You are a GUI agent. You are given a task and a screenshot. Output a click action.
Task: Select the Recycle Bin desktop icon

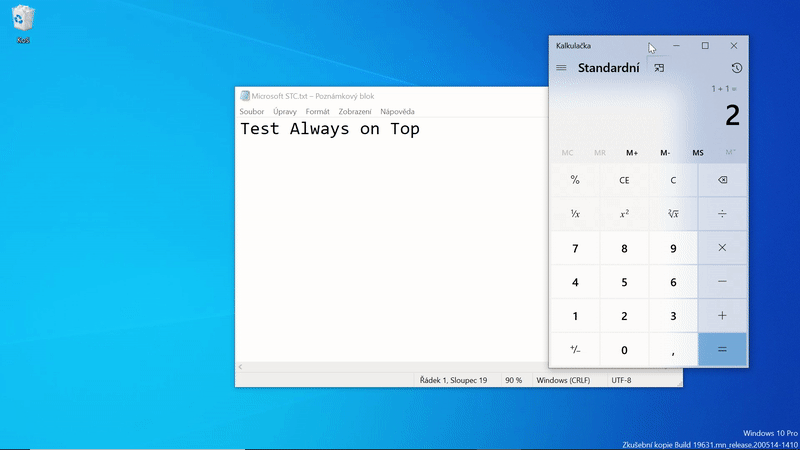coord(23,21)
